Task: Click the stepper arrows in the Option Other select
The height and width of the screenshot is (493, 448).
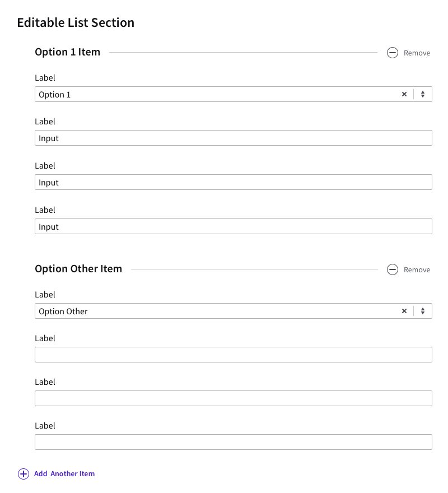Action: pos(423,311)
